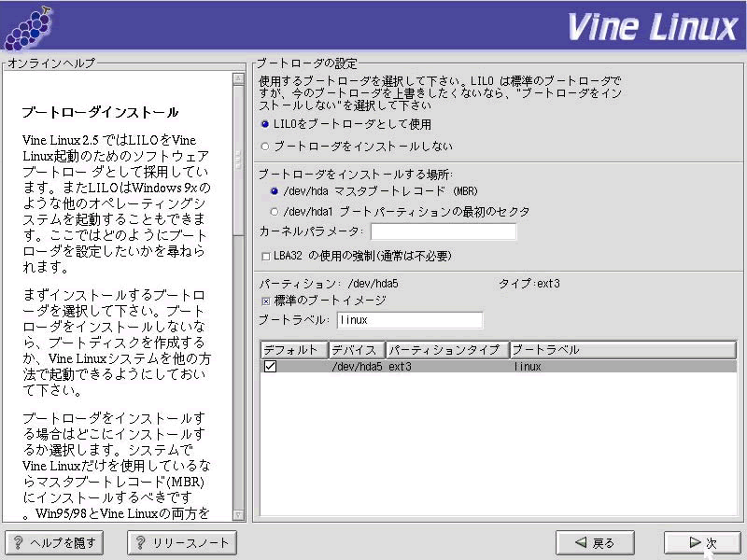Screen dimensions: 747x560
Task: Proceed with the 次 button
Action: (x=702, y=543)
